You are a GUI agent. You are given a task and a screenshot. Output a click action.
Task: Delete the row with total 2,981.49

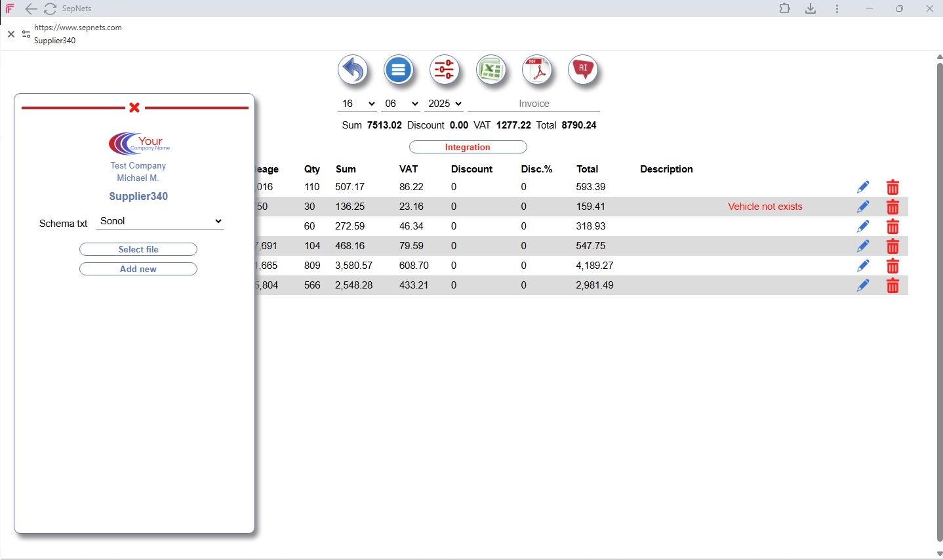893,286
